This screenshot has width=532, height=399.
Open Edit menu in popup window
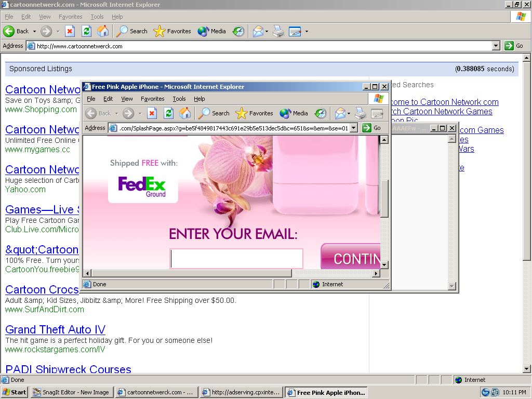[x=108, y=99]
